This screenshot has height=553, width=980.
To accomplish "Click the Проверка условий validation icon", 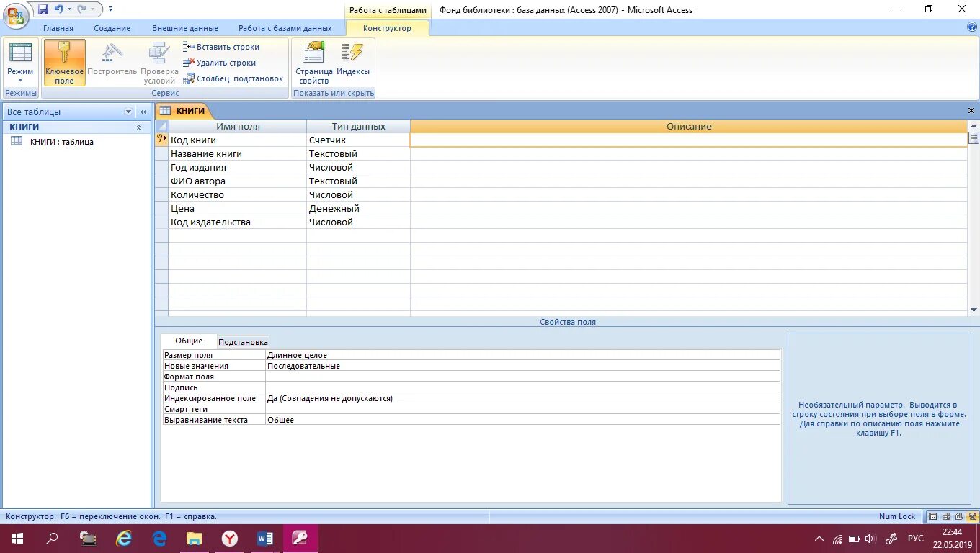I will point(159,63).
